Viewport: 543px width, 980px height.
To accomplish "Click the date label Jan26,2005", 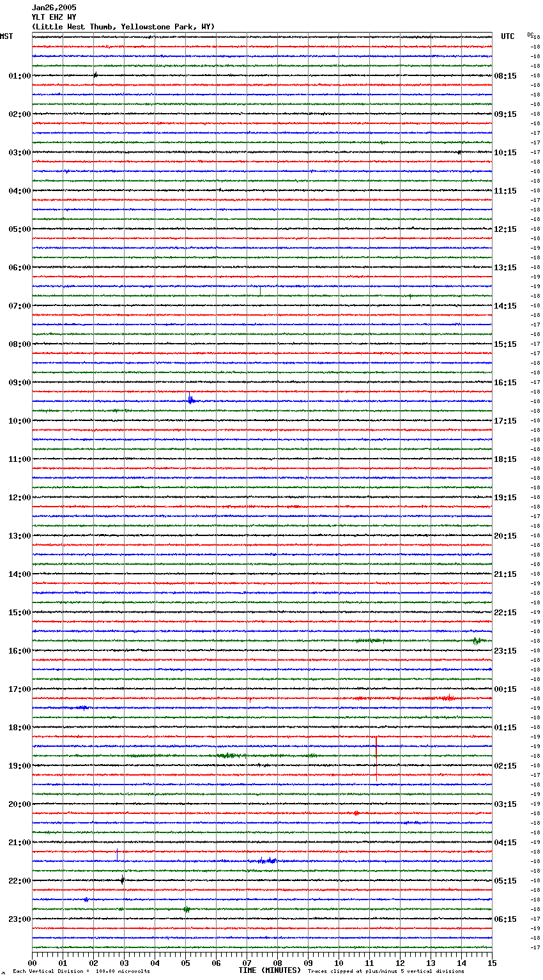I will point(54,8).
